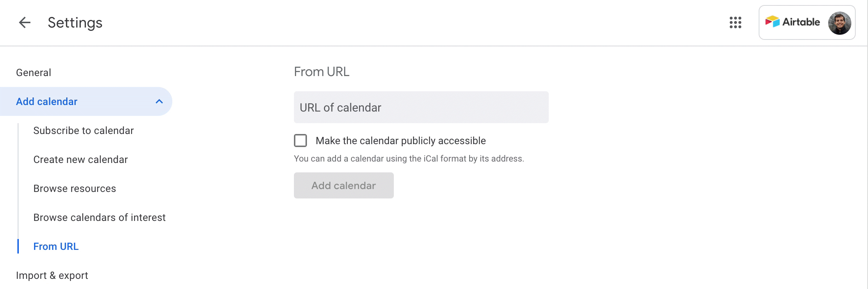Open Create new calendar
868x289 pixels.
(81, 159)
